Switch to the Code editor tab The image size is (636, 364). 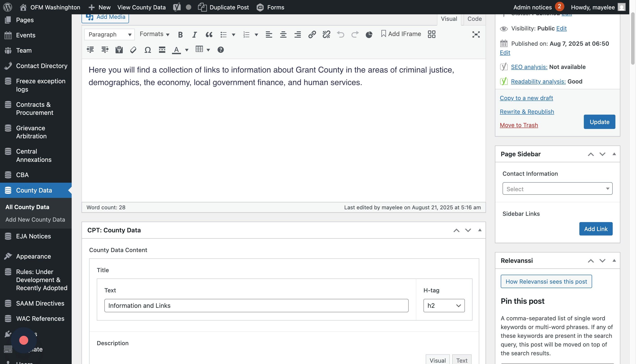[475, 19]
